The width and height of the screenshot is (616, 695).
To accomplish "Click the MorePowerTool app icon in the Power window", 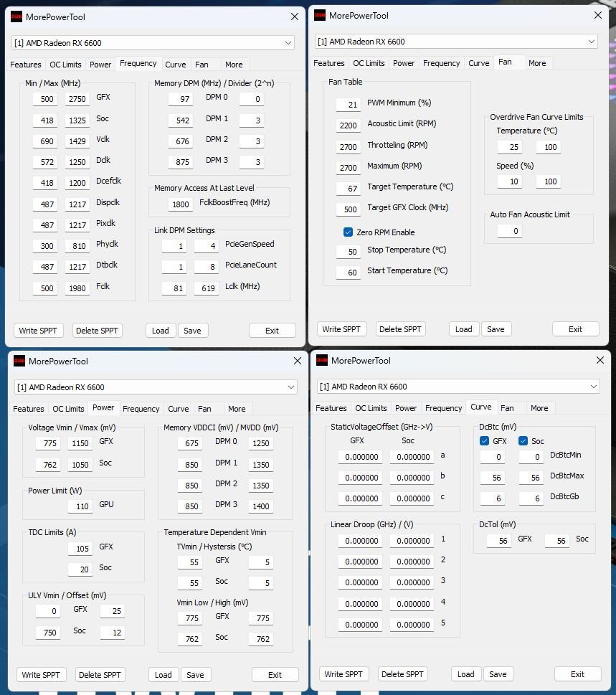I will pyautogui.click(x=19, y=361).
